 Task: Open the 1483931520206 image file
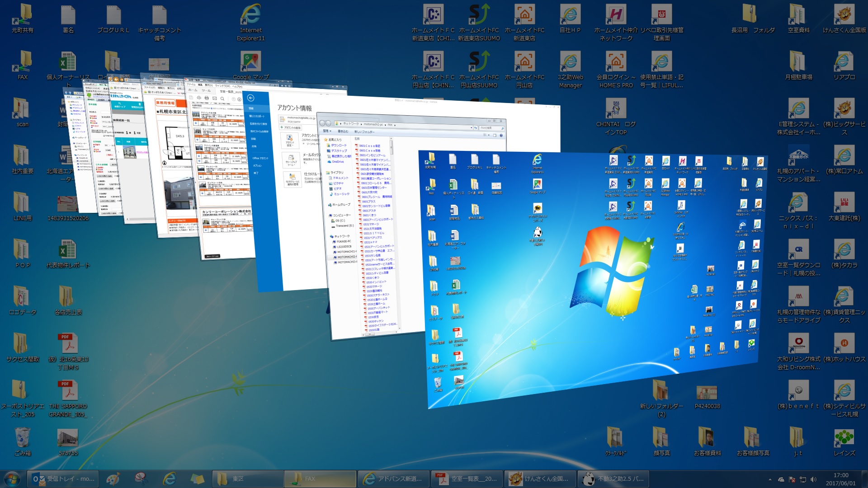[68, 207]
